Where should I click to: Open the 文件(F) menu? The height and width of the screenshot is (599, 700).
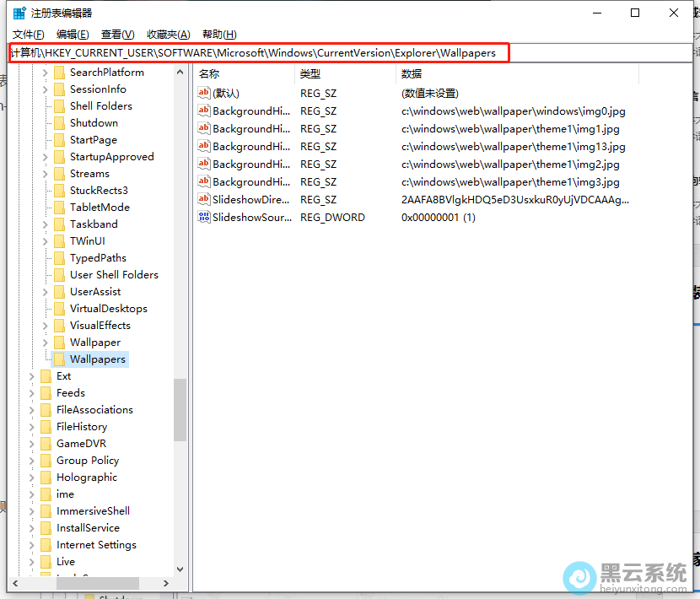click(x=28, y=35)
